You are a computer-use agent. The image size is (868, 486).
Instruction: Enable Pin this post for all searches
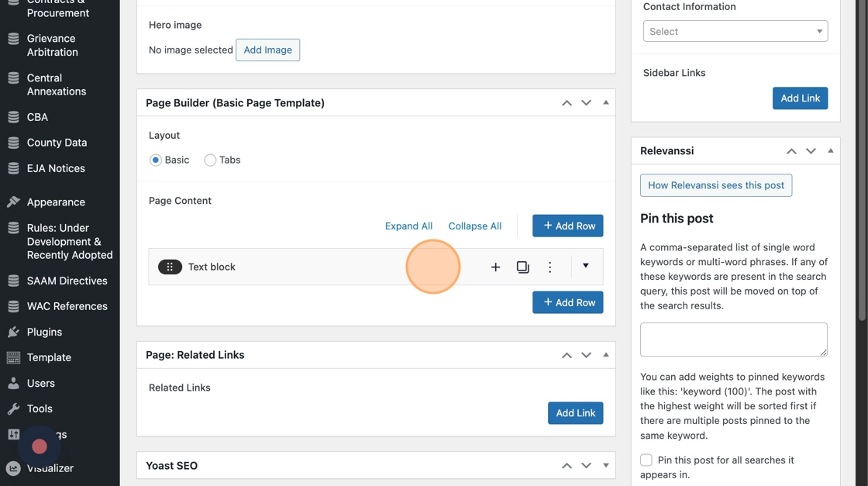pos(646,460)
